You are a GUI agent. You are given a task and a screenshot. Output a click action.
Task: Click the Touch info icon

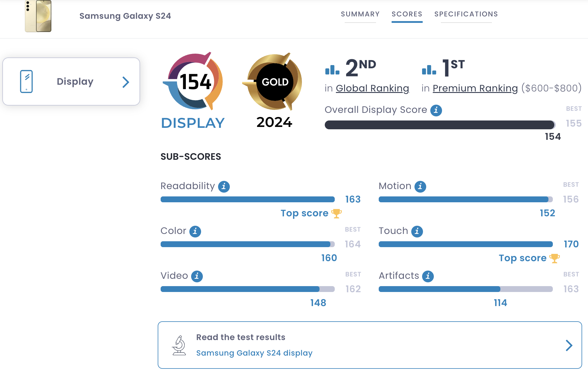pyautogui.click(x=417, y=231)
